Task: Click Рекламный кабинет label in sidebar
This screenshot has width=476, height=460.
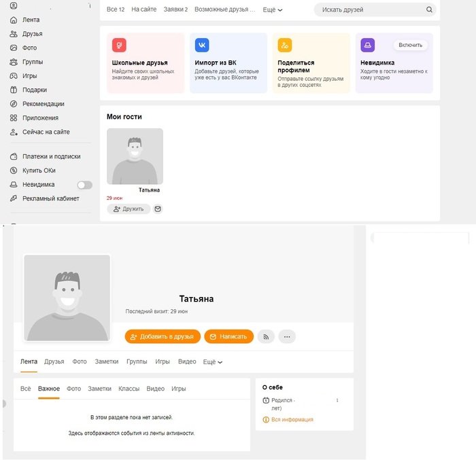Action: pyautogui.click(x=51, y=198)
